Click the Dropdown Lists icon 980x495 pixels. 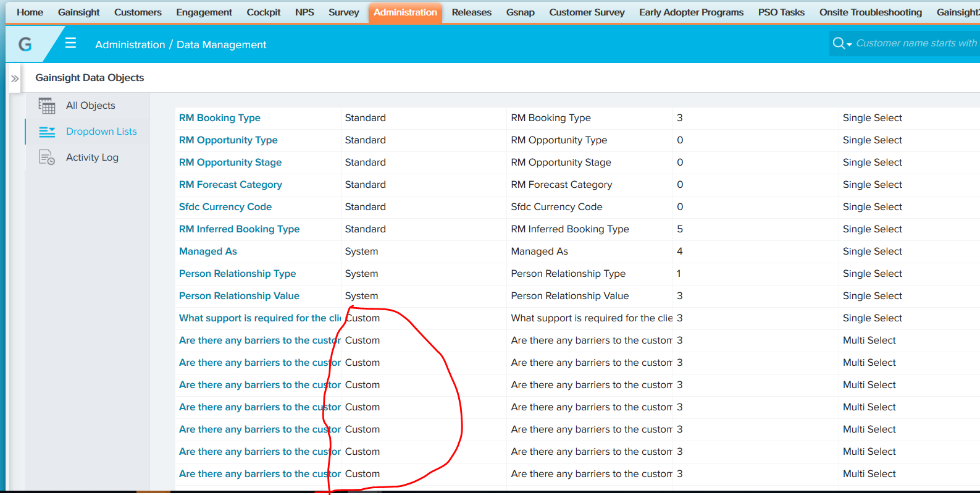click(47, 132)
